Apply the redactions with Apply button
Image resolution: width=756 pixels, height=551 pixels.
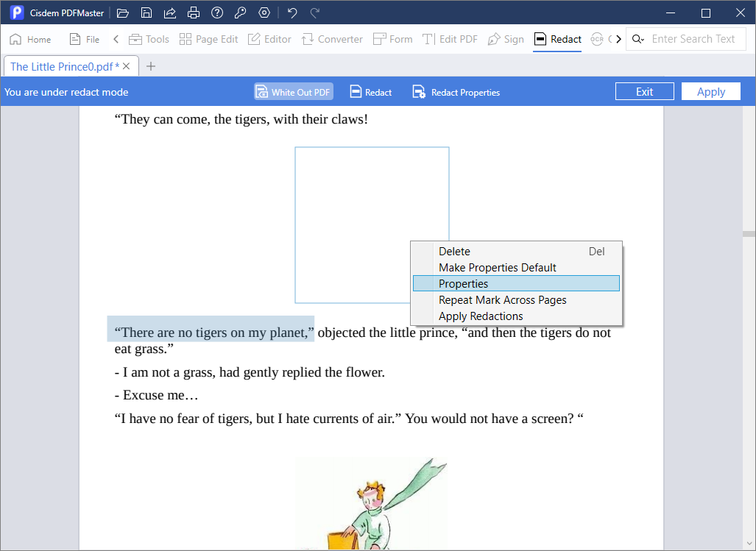pos(711,91)
